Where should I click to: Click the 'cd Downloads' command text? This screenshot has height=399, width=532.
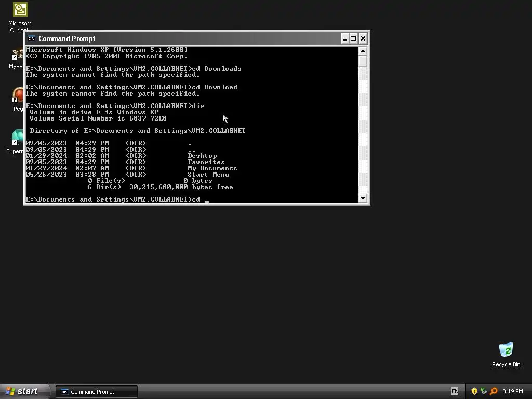(x=217, y=69)
